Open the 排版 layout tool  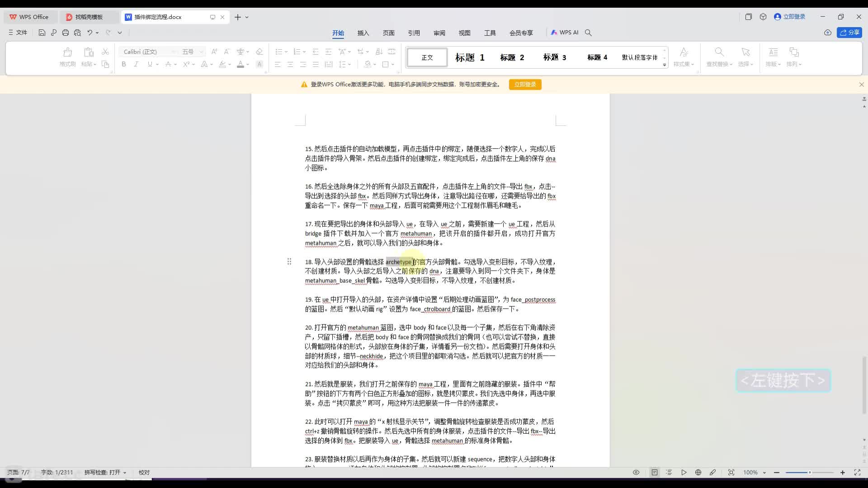click(773, 57)
